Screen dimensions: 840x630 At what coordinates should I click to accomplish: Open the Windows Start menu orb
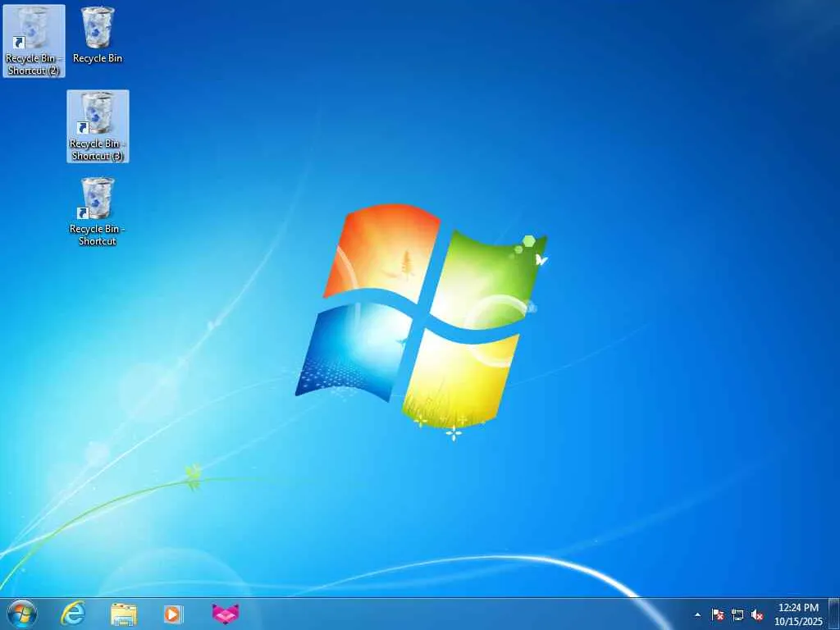22,614
